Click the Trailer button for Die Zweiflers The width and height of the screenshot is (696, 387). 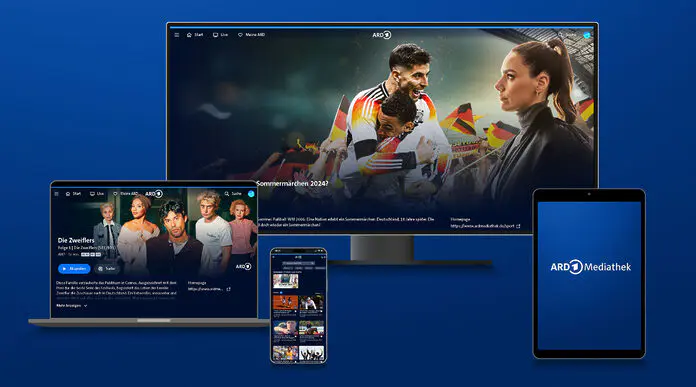tap(107, 269)
